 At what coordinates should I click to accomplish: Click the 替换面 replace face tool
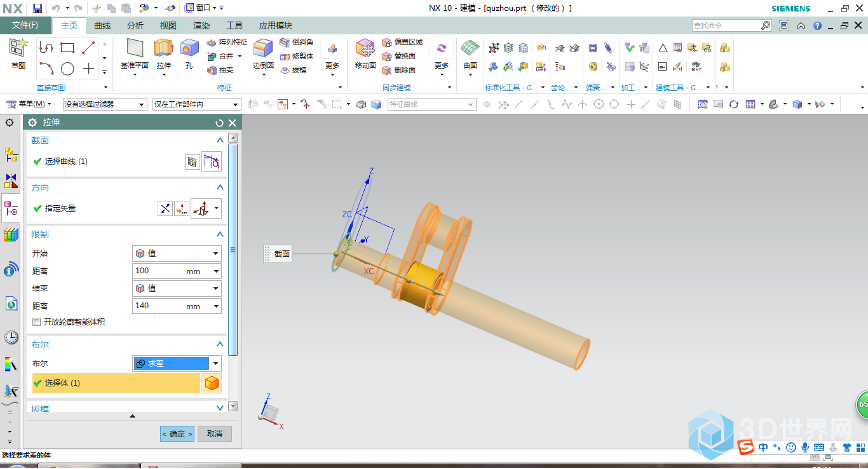(x=399, y=56)
